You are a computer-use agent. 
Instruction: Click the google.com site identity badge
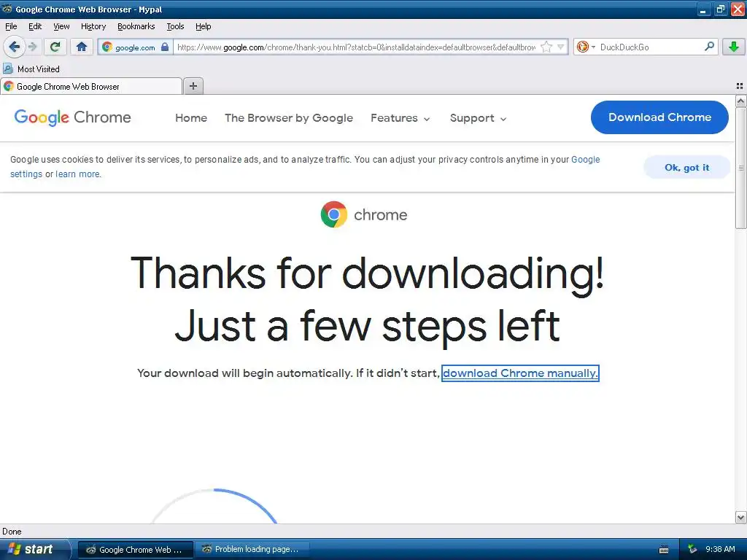pos(135,47)
